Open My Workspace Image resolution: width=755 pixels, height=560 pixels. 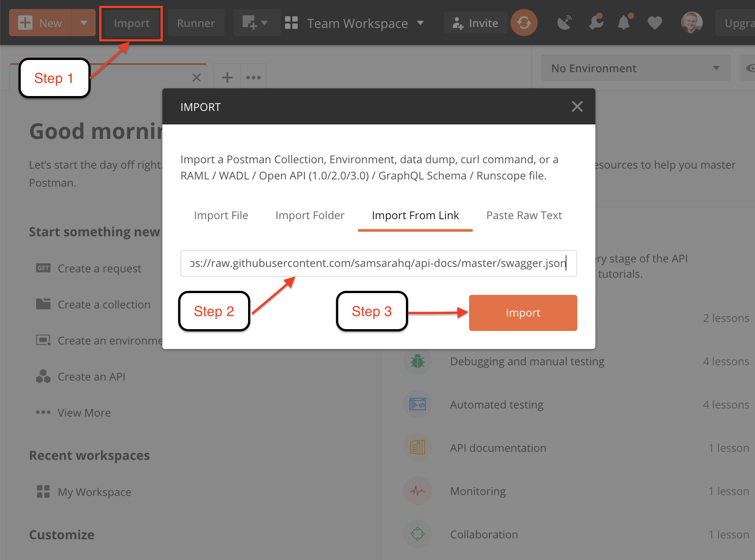tap(95, 492)
